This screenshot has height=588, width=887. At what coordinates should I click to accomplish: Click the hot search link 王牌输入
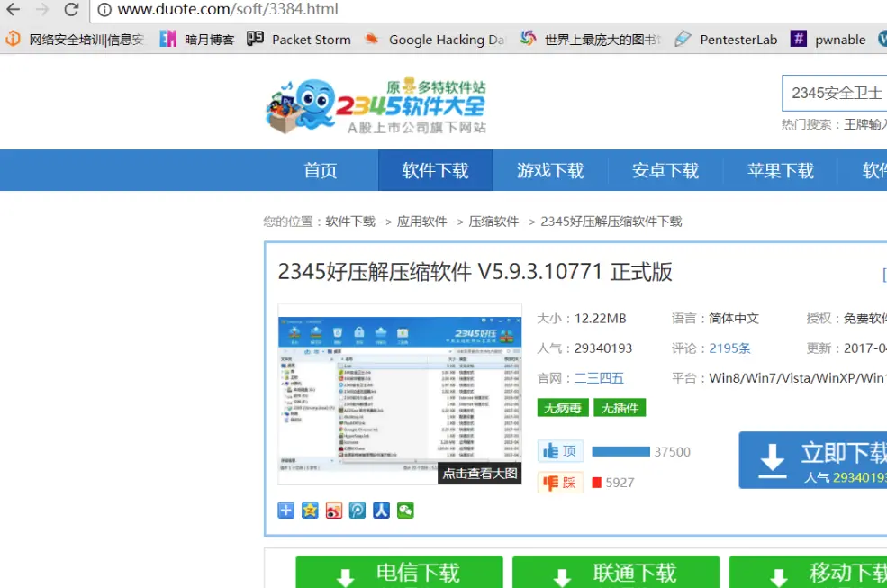865,124
